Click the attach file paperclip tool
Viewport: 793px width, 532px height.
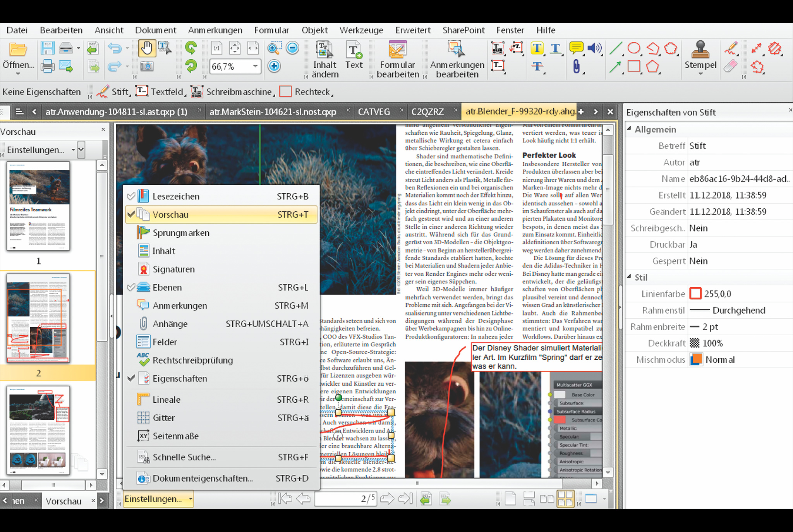[x=576, y=67]
